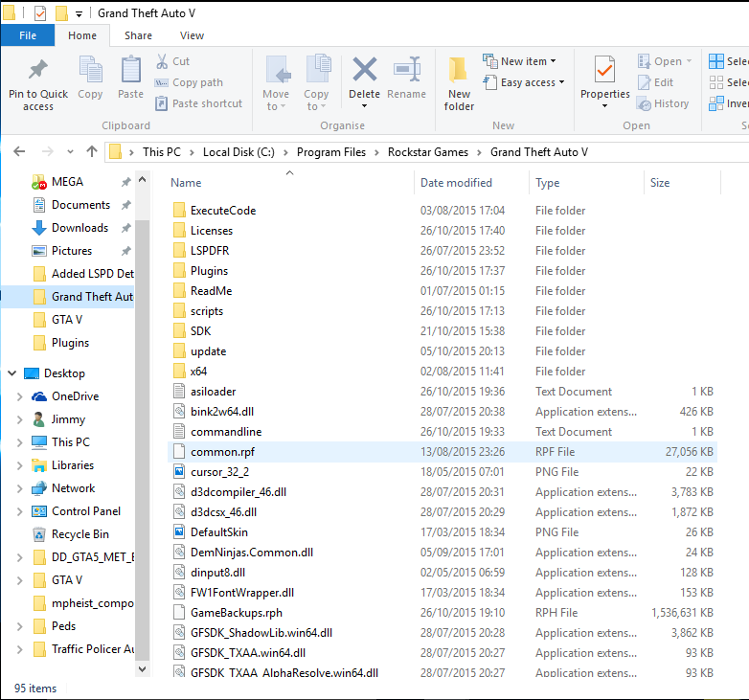The image size is (749, 700).
Task: Select the common.rpf file
Action: pos(443,452)
